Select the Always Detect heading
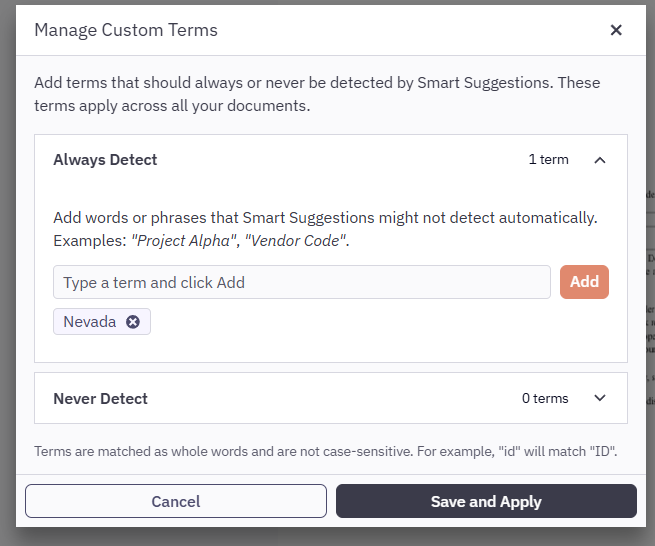Image resolution: width=655 pixels, height=546 pixels. pyautogui.click(x=105, y=160)
